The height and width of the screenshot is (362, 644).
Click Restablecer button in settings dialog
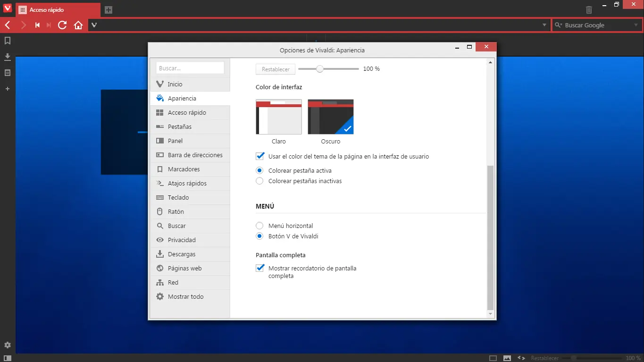[x=276, y=69]
